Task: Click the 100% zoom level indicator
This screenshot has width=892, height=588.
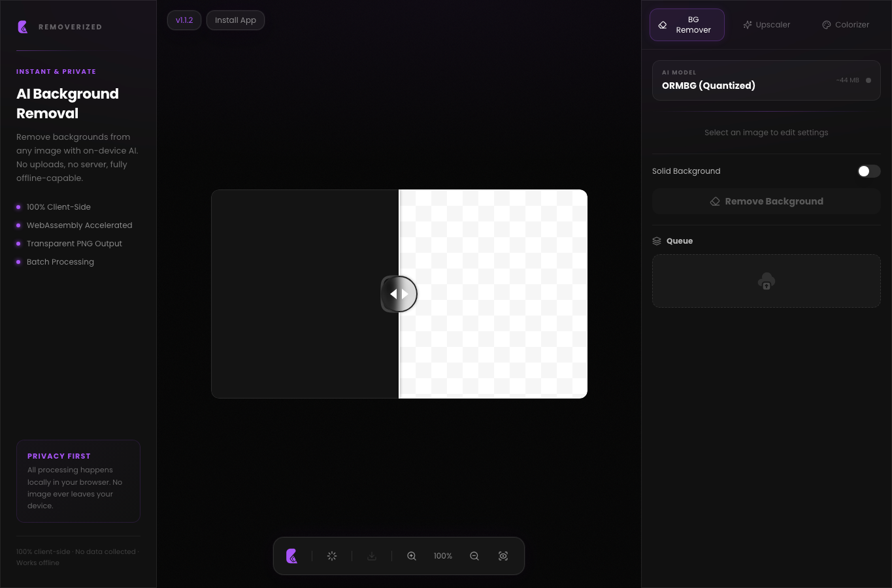Action: click(443, 556)
